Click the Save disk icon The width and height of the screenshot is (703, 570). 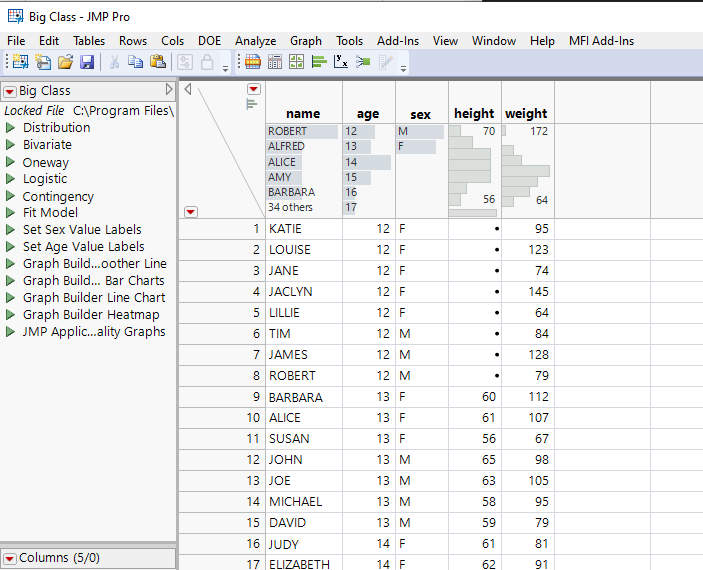click(x=87, y=62)
